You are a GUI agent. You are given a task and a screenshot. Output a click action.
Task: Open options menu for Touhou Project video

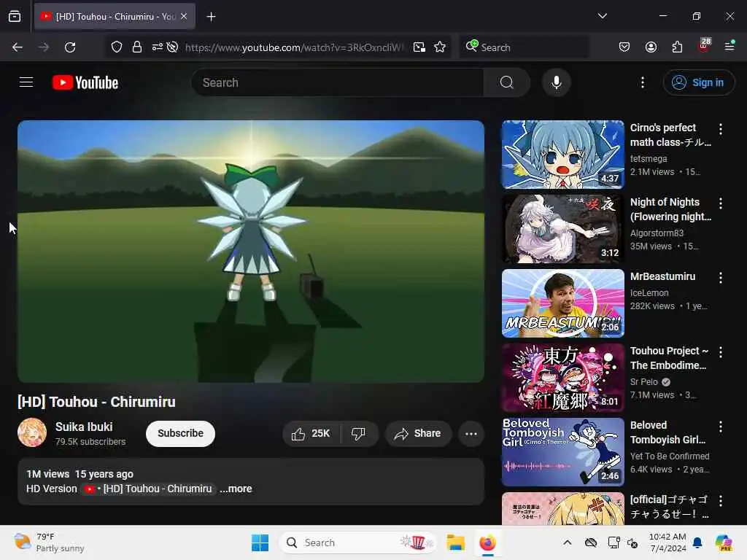click(x=720, y=352)
